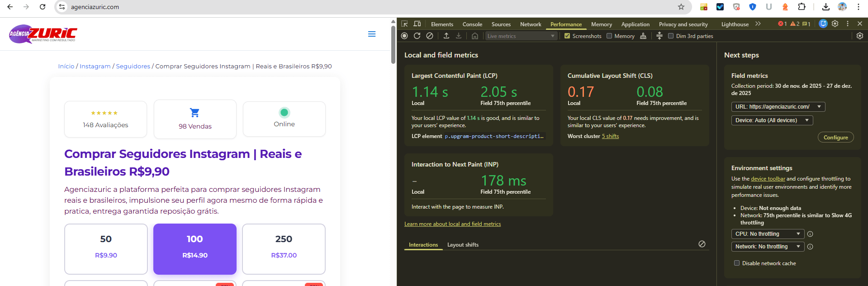The width and height of the screenshot is (868, 286).
Task: Select the 250 followers R$37.00 package
Action: pyautogui.click(x=284, y=249)
